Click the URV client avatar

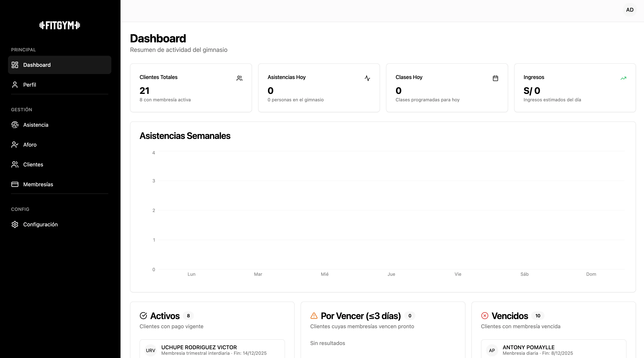pyautogui.click(x=150, y=350)
